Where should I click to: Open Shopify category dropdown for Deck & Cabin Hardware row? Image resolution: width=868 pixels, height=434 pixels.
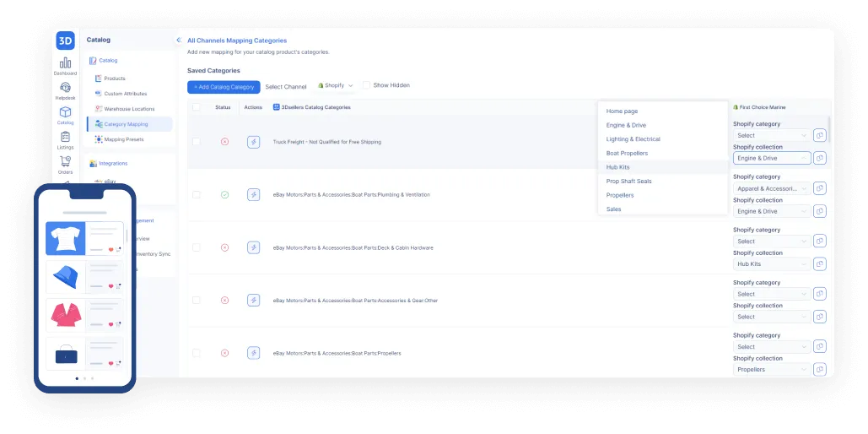click(x=772, y=241)
